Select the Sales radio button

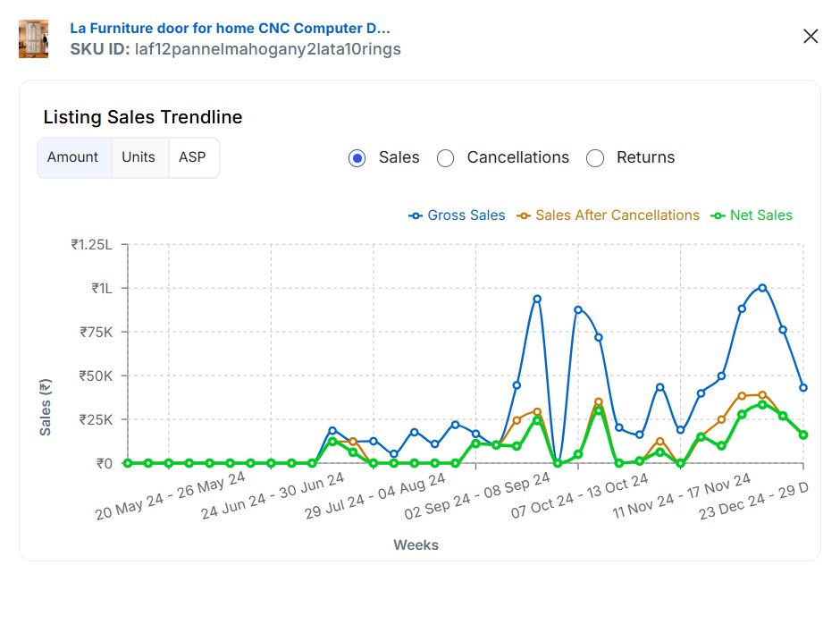(357, 158)
